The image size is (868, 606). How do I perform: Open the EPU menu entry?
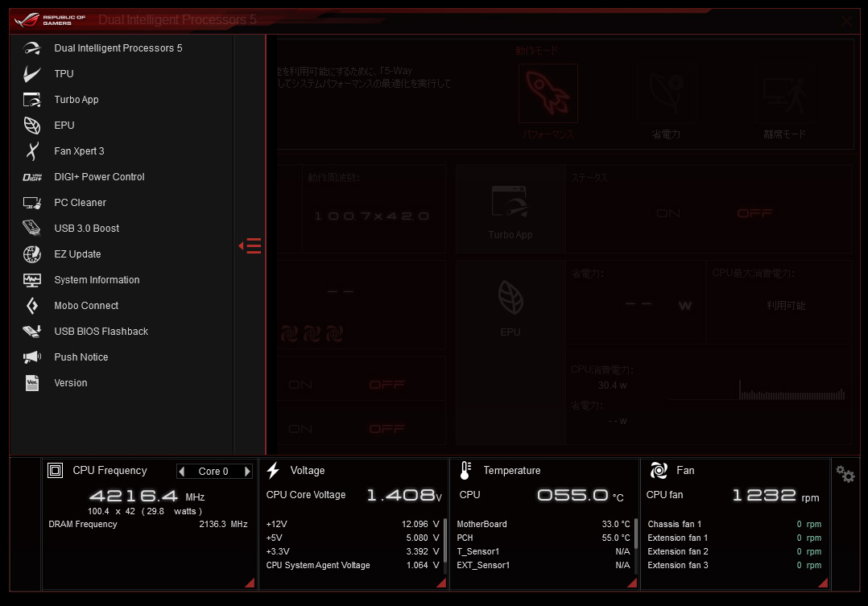point(64,125)
